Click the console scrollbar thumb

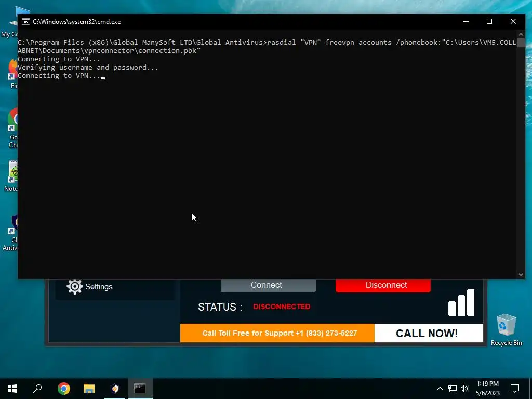(x=521, y=43)
